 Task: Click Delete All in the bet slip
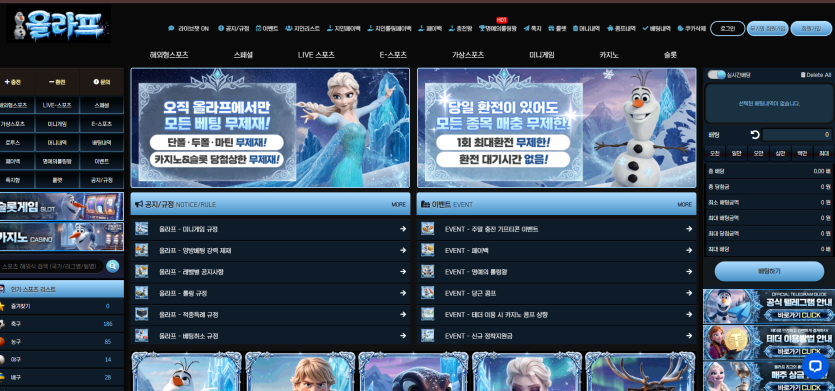816,75
